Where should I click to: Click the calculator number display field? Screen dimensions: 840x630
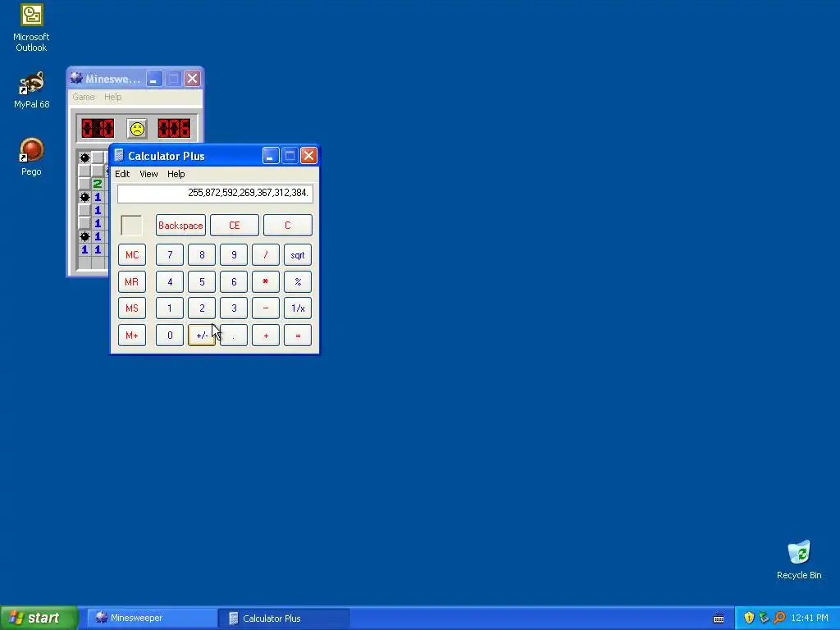[215, 194]
